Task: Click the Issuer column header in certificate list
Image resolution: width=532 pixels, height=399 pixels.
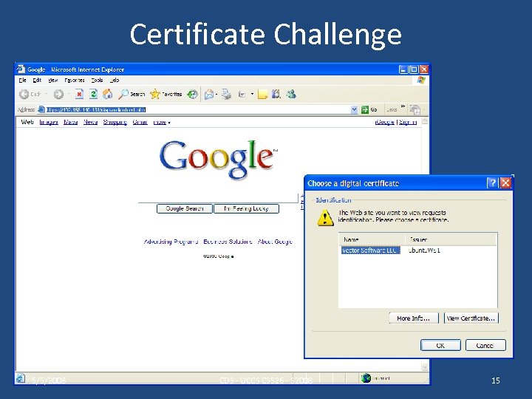Action: coord(451,239)
